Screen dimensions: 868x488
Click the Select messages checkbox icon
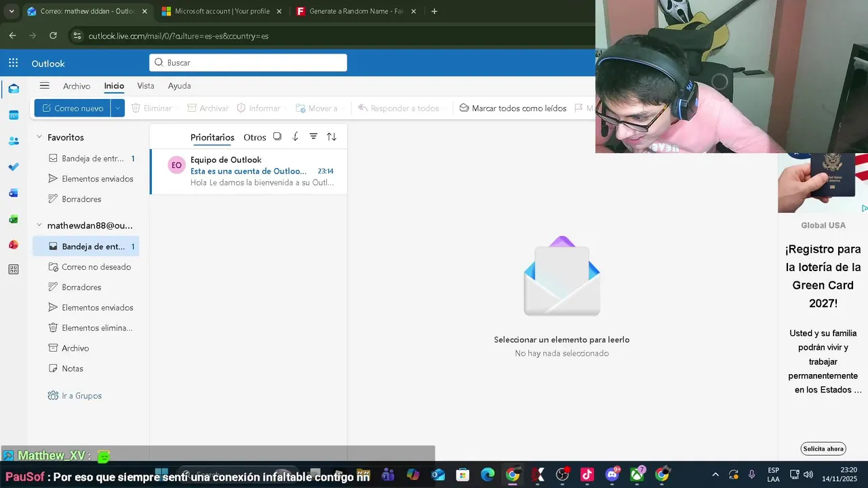pyautogui.click(x=277, y=136)
